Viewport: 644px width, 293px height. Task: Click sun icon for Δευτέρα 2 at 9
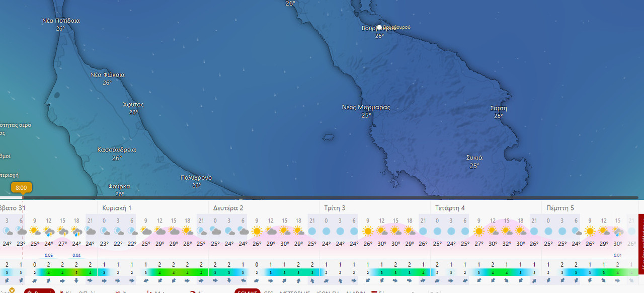[x=257, y=231]
